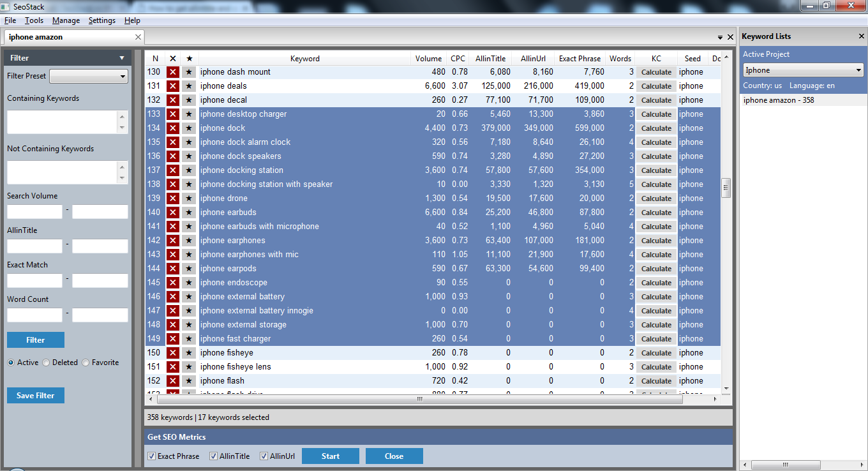Favorite 'iphone dash mount' with the star
Viewport: 868px width, 471px height.
tap(189, 72)
